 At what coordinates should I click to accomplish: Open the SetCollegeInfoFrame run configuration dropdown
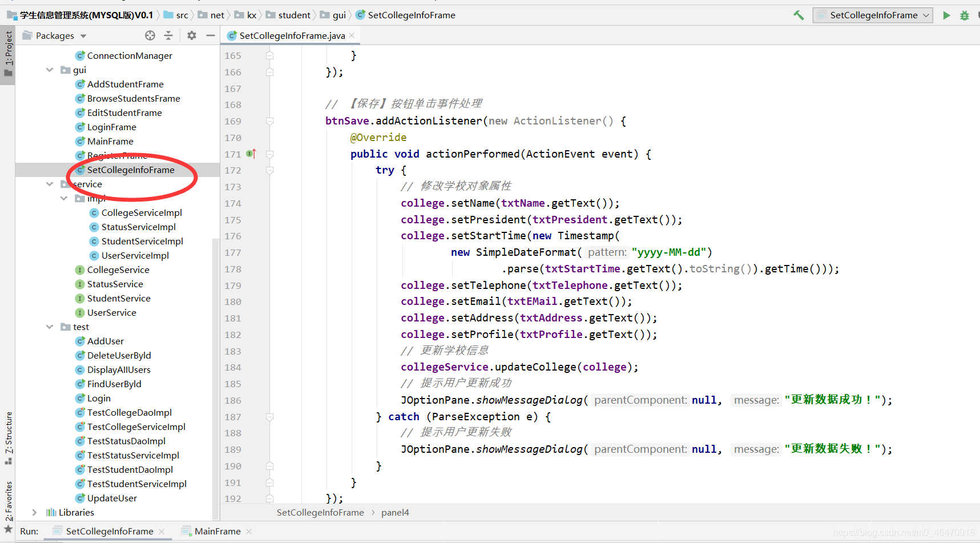point(873,15)
